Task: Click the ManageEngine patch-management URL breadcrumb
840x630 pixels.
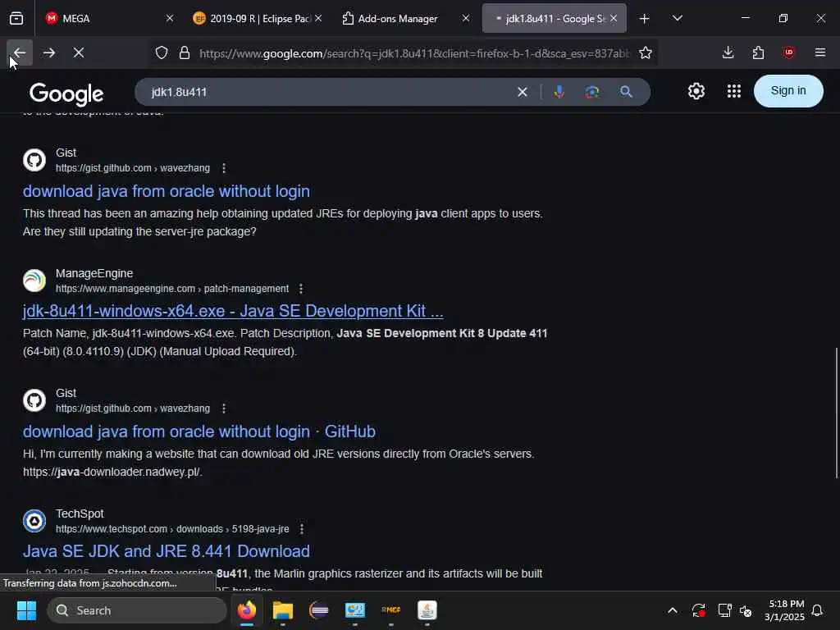Action: click(172, 289)
